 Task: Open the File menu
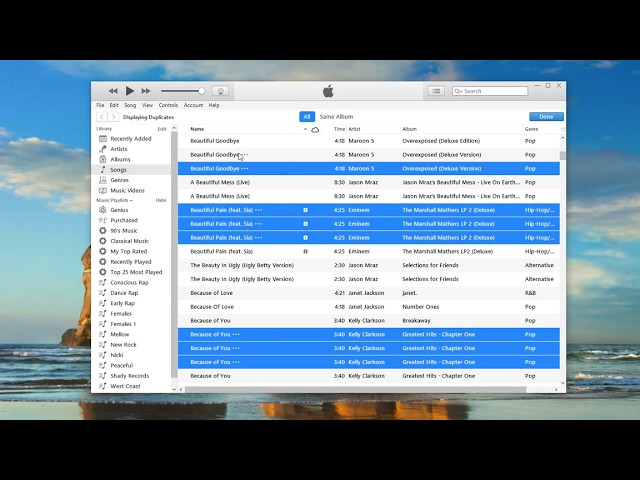point(100,105)
